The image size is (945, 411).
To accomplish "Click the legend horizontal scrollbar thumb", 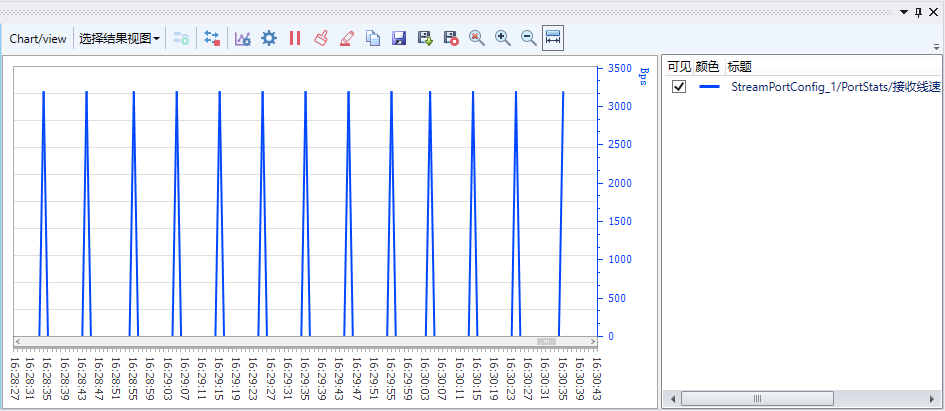I will click(757, 399).
